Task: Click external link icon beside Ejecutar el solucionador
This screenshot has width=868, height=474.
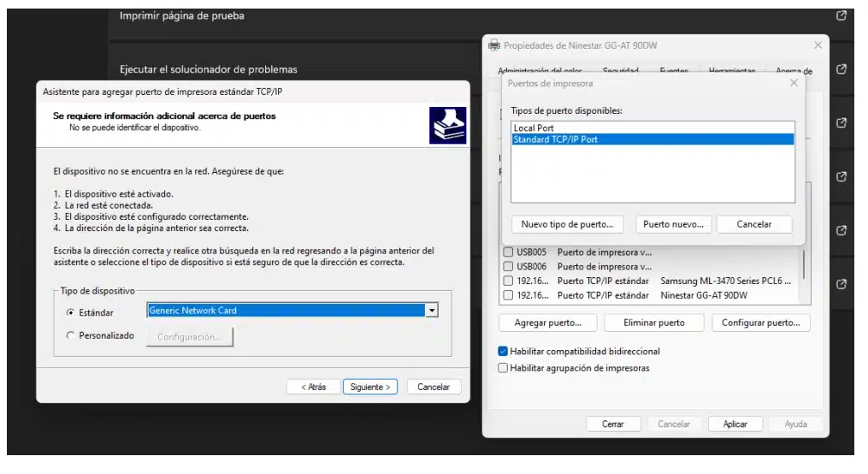Action: pos(841,68)
